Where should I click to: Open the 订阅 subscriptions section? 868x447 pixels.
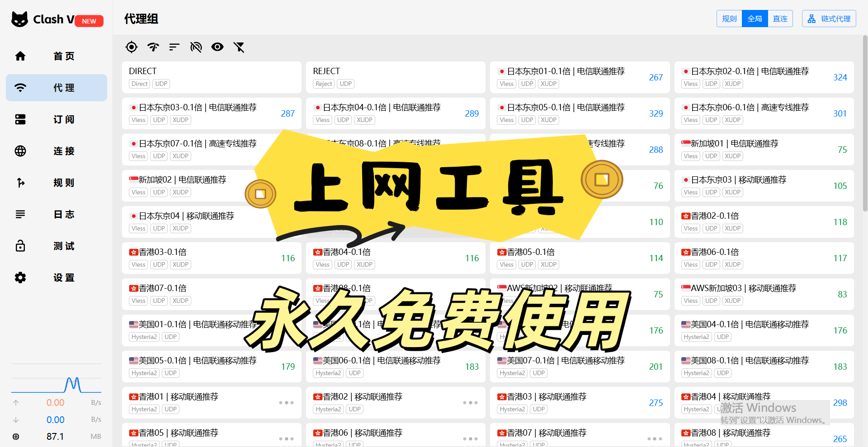click(57, 119)
